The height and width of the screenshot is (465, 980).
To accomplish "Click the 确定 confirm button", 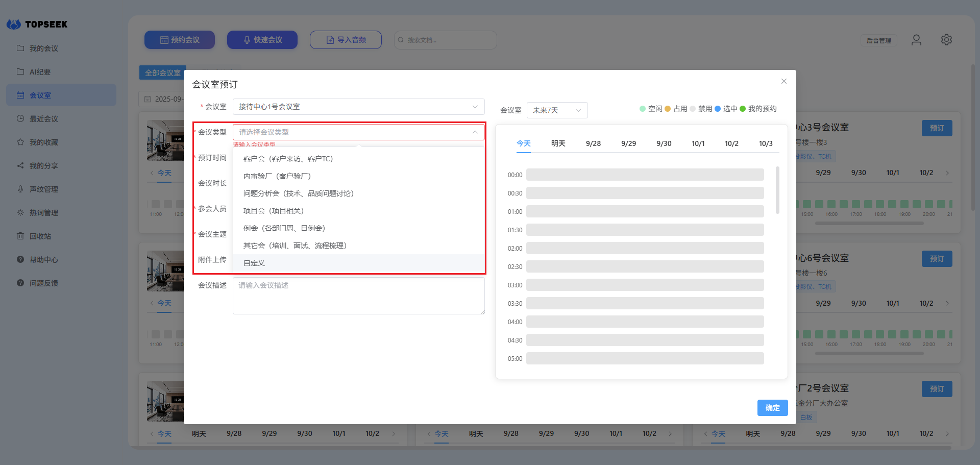I will pyautogui.click(x=772, y=407).
